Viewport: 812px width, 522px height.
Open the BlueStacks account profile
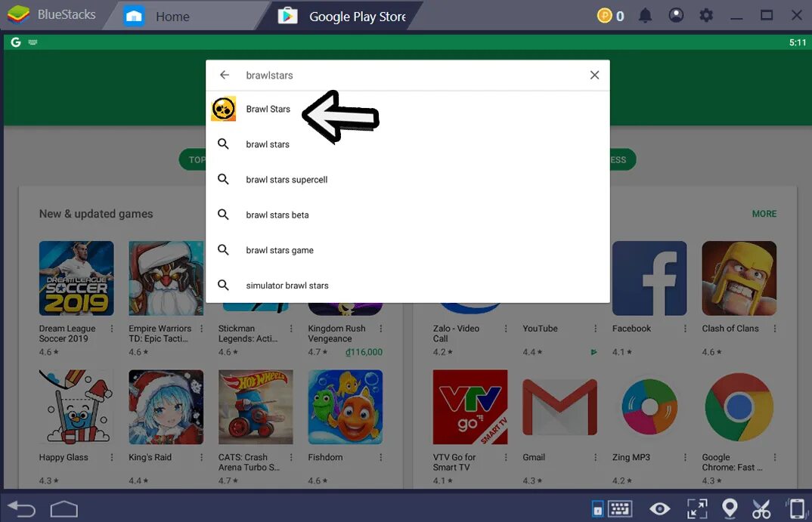(x=676, y=16)
